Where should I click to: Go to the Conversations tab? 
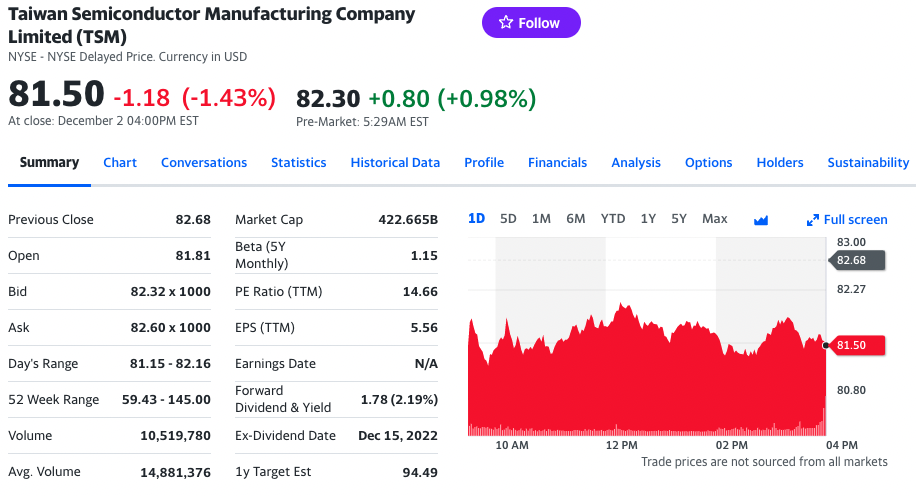click(204, 162)
